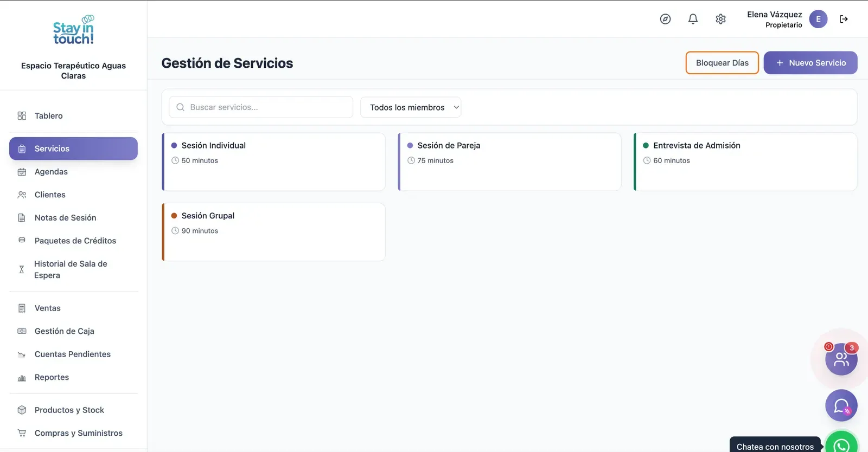Click the Notas de Sesión document icon
This screenshot has height=452, width=868.
tap(22, 218)
